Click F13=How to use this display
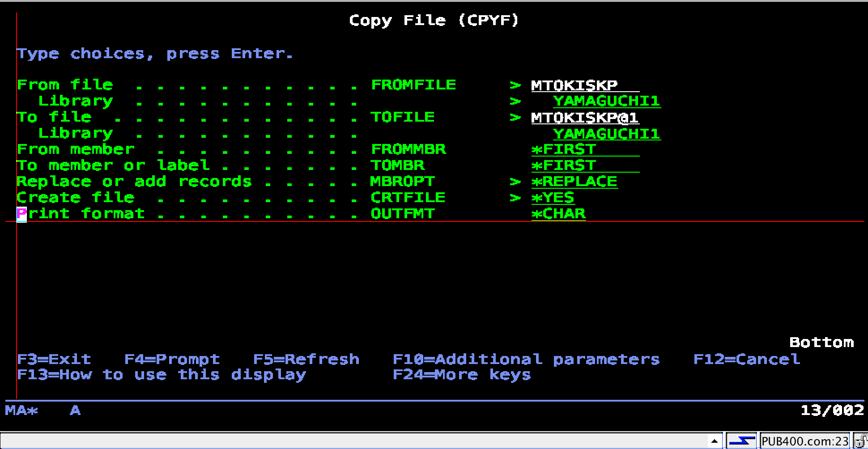This screenshot has height=449, width=868. (162, 374)
